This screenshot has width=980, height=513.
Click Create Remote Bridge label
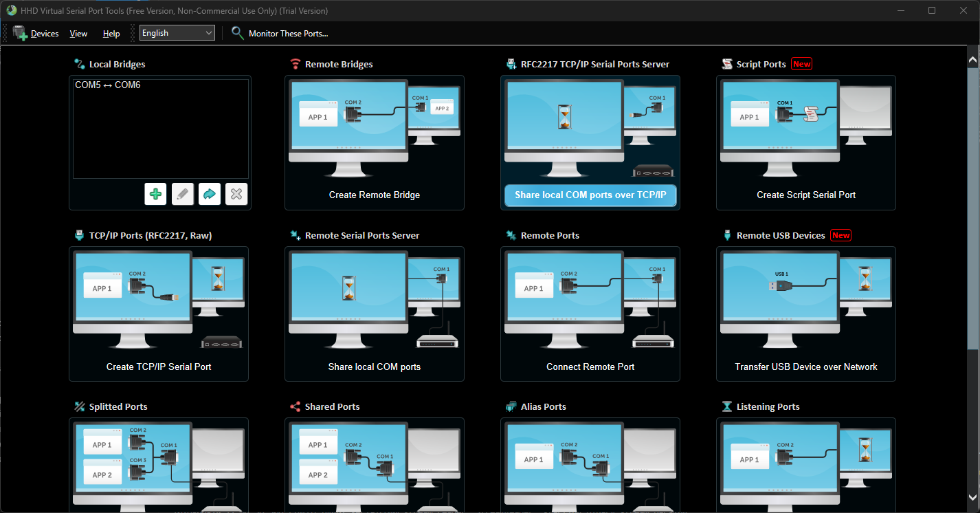[375, 195]
